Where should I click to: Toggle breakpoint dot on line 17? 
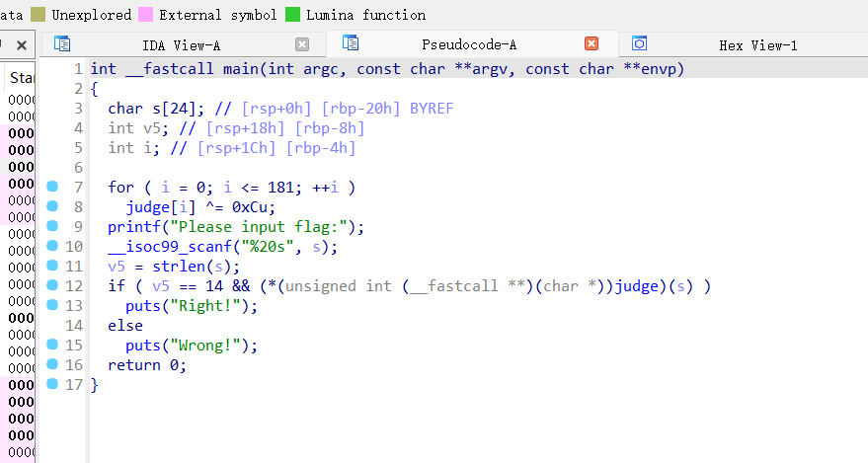pos(52,384)
